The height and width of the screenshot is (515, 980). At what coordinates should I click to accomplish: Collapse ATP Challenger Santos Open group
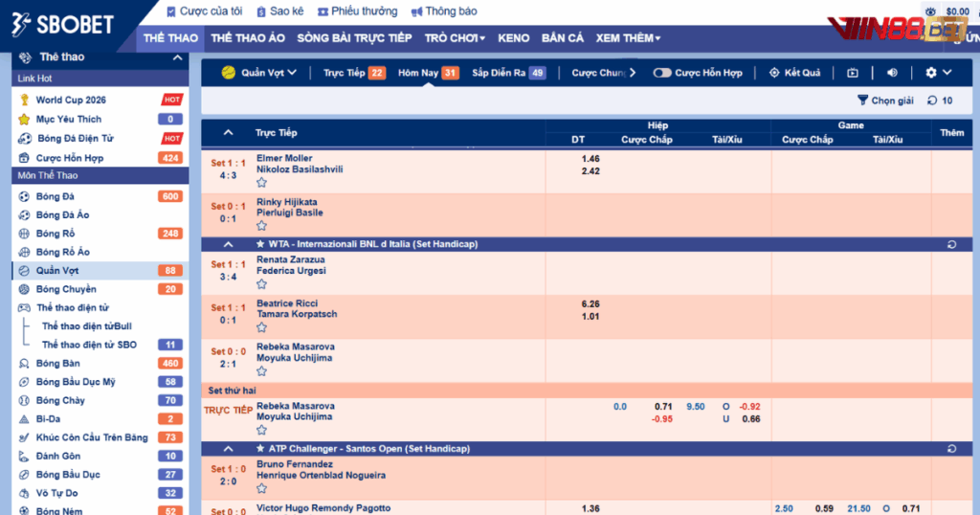228,449
